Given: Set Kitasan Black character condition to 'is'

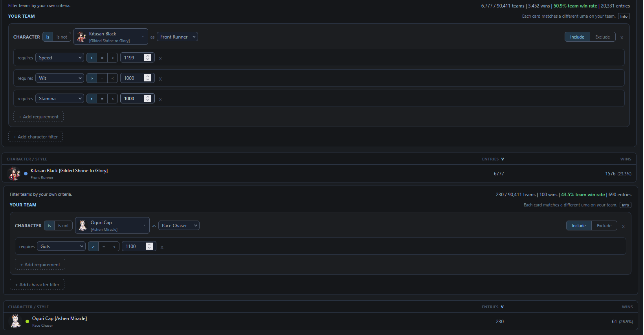Looking at the screenshot, I should click(48, 37).
